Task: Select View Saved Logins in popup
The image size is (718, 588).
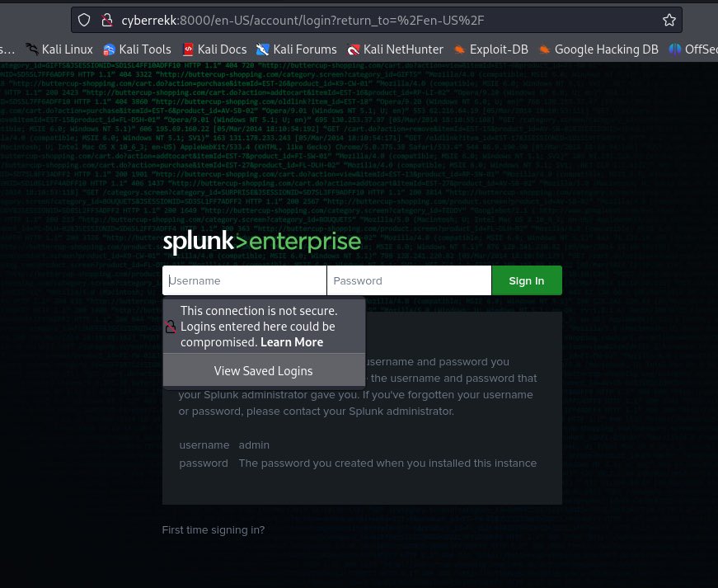Action: point(264,371)
